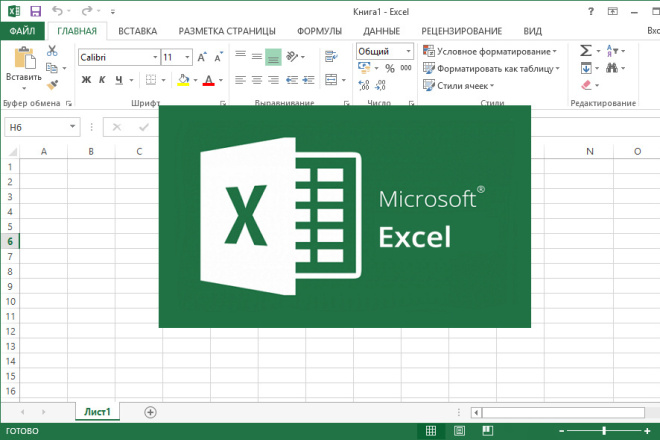Click the yellow fill color swatch

183,80
